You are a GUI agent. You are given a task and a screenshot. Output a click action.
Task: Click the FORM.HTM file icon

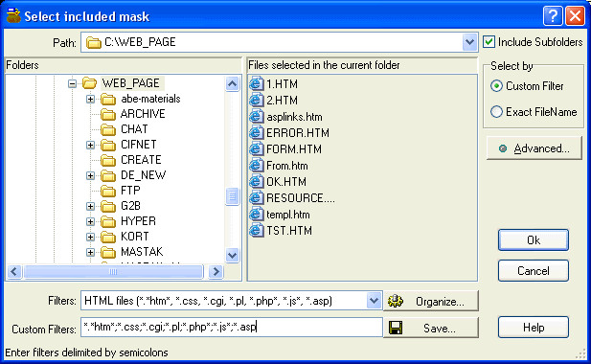pos(257,149)
